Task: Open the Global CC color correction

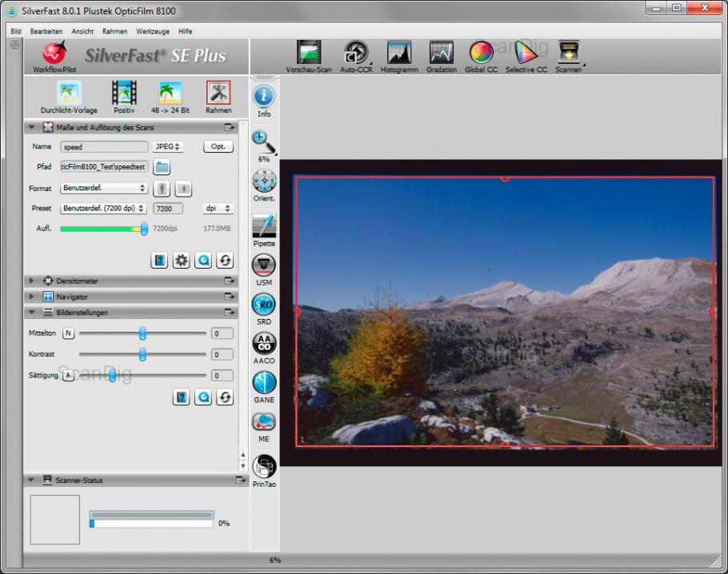Action: 481,53
